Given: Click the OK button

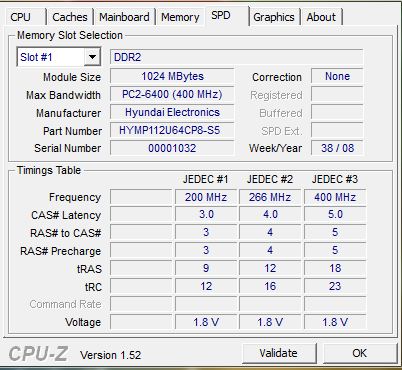Looking at the screenshot, I should (x=359, y=353).
